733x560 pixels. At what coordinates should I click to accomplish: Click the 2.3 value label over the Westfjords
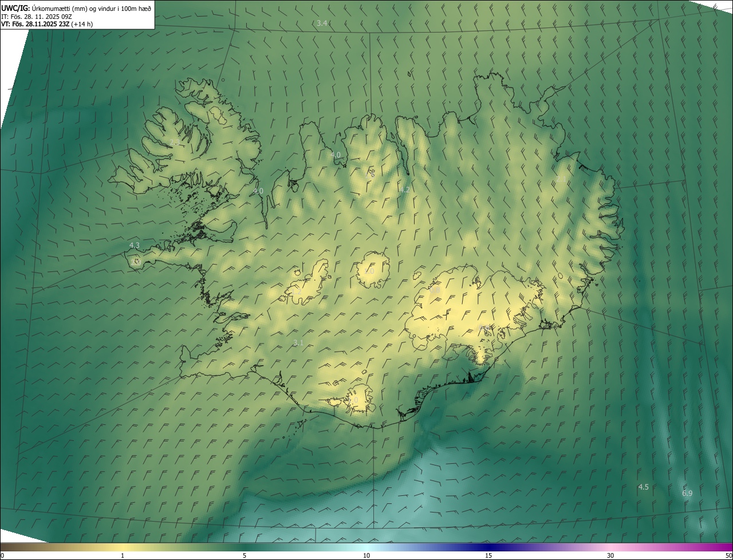point(175,142)
